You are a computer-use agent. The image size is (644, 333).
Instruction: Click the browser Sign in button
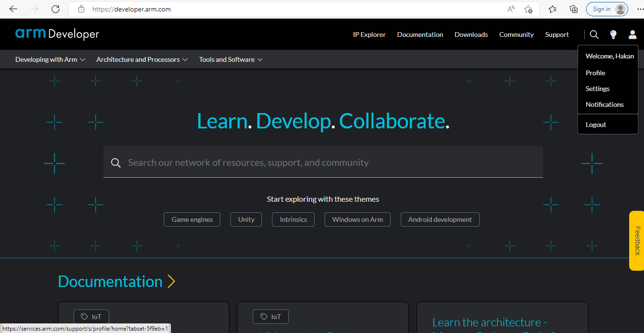coord(607,9)
